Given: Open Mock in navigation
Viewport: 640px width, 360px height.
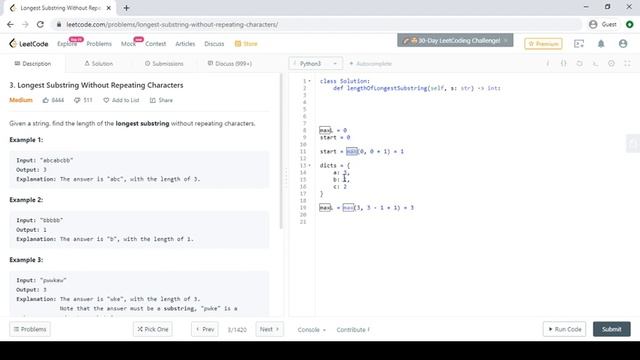Looking at the screenshot, I should tap(128, 44).
